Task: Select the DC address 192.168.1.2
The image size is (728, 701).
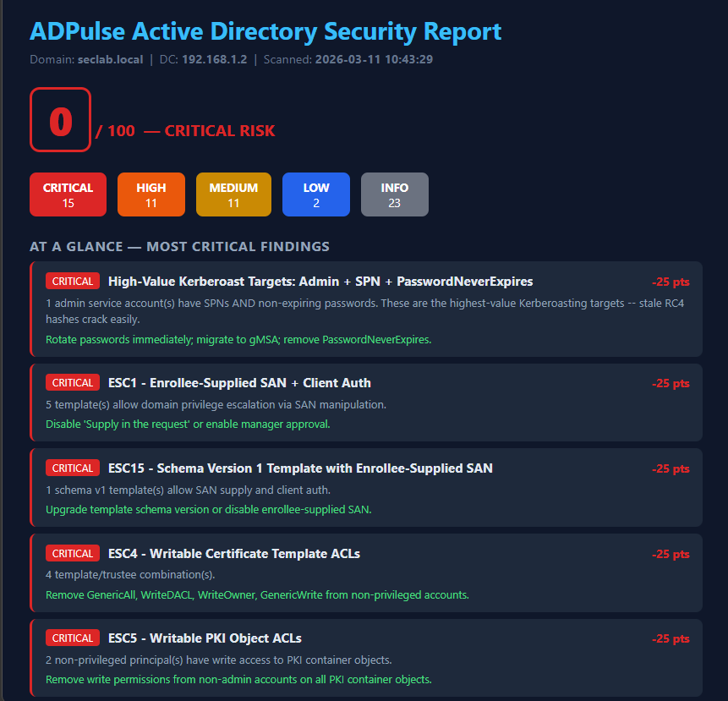Action: [215, 59]
